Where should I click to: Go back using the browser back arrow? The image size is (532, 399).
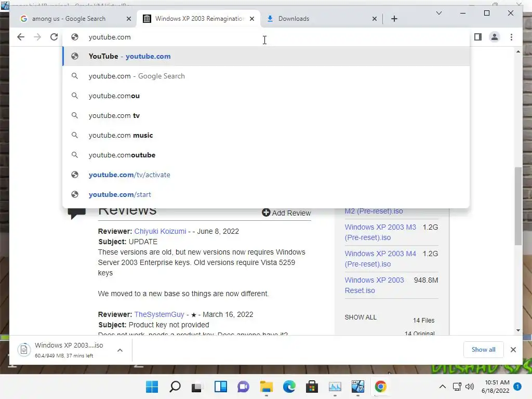coord(21,37)
